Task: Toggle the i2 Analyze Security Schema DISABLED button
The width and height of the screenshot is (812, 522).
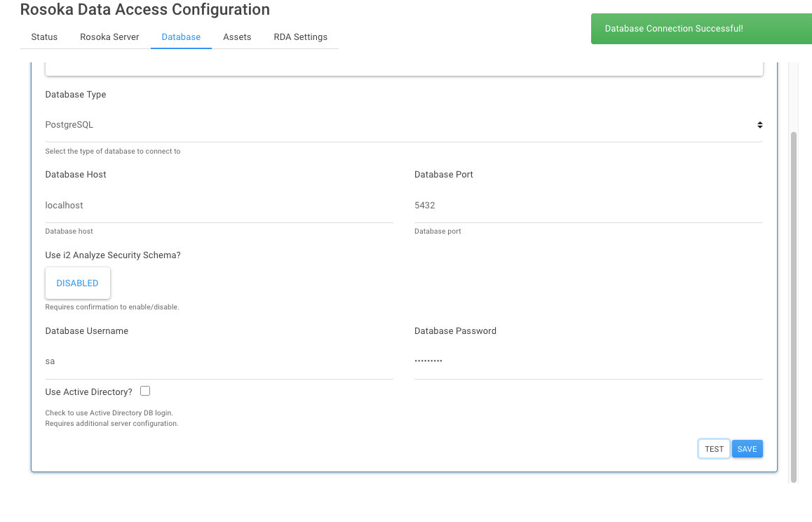Action: click(78, 283)
